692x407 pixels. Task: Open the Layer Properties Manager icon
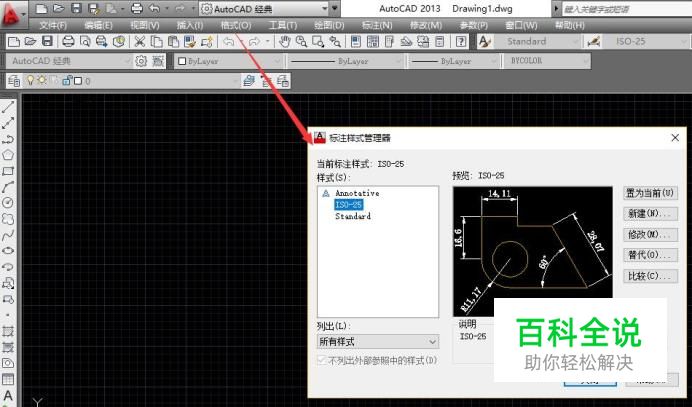pos(14,81)
